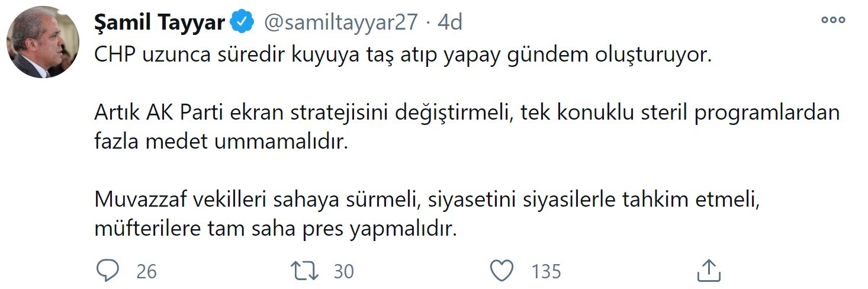The width and height of the screenshot is (868, 289).
Task: Click the retweet count 30
Action: pyautogui.click(x=343, y=272)
